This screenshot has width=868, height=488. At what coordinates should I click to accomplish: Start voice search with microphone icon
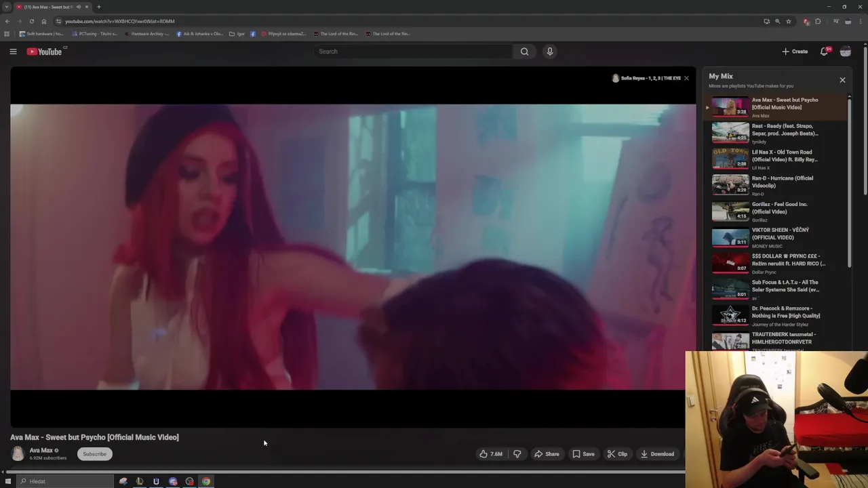(550, 52)
